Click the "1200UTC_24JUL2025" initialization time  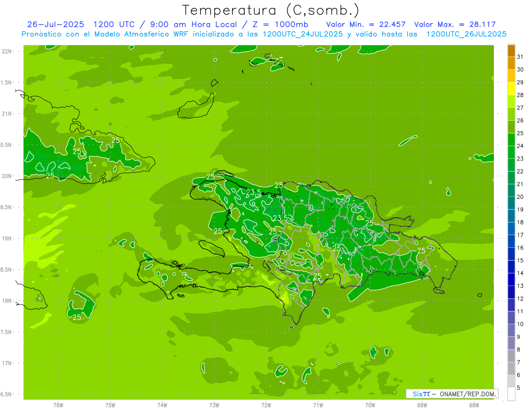pos(303,34)
